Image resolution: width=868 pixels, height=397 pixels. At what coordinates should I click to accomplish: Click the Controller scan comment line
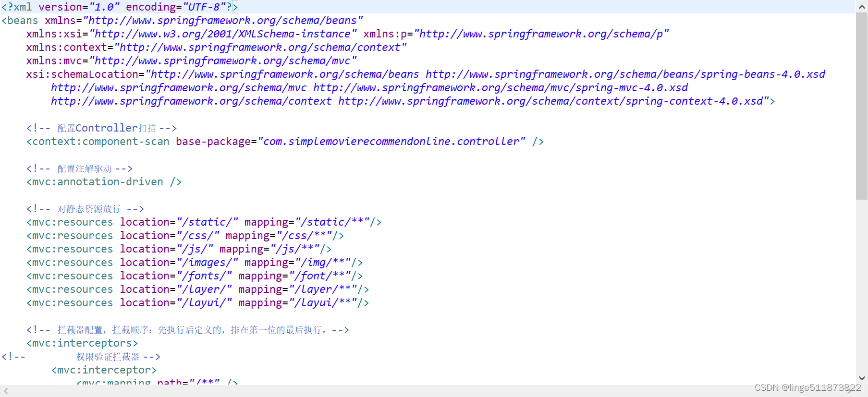101,128
